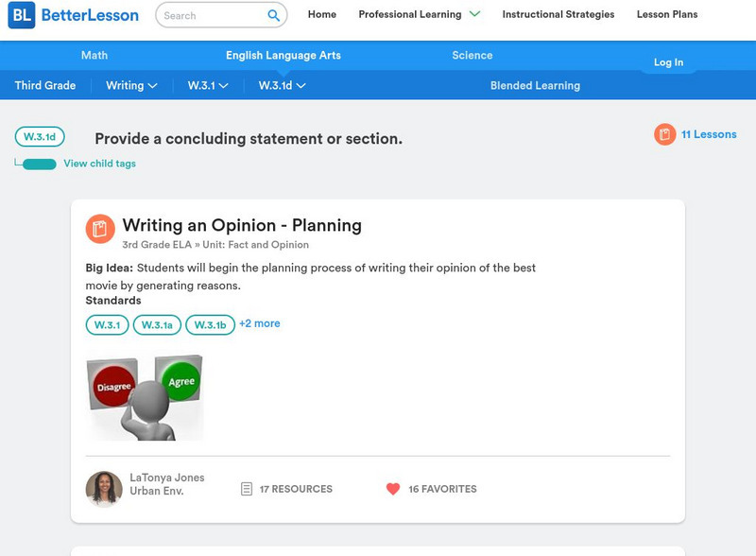The width and height of the screenshot is (756, 556).
Task: Select Third Grade breadcrumb
Action: tap(45, 85)
